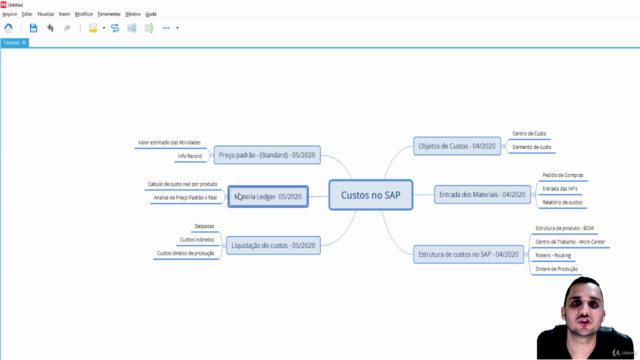640x360 pixels.
Task: Select topic Objetos de Custos - 04/2020
Action: tap(457, 146)
